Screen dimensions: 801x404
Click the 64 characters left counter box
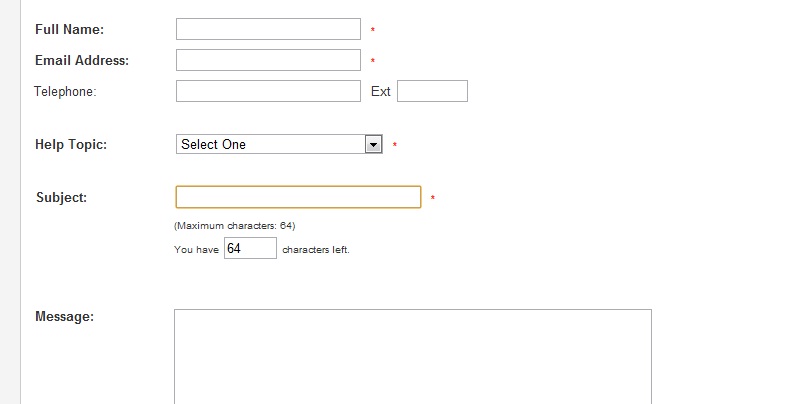[x=250, y=248]
